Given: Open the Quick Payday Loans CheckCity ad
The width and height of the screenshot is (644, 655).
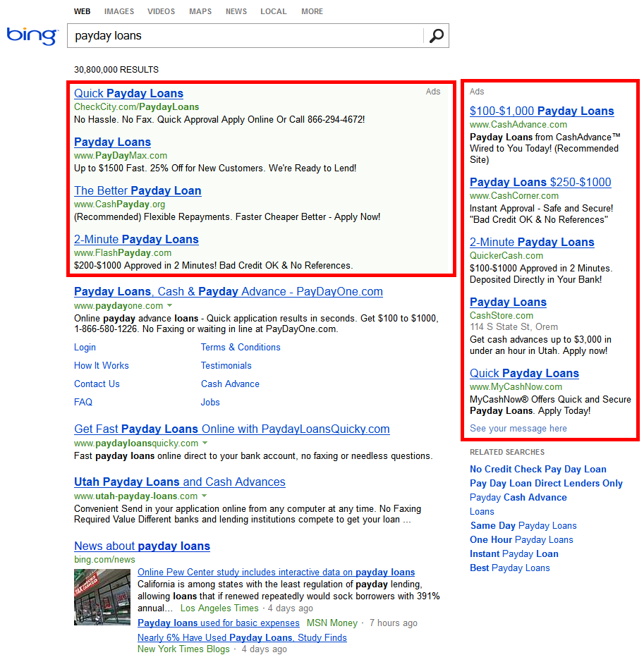Looking at the screenshot, I should [128, 93].
